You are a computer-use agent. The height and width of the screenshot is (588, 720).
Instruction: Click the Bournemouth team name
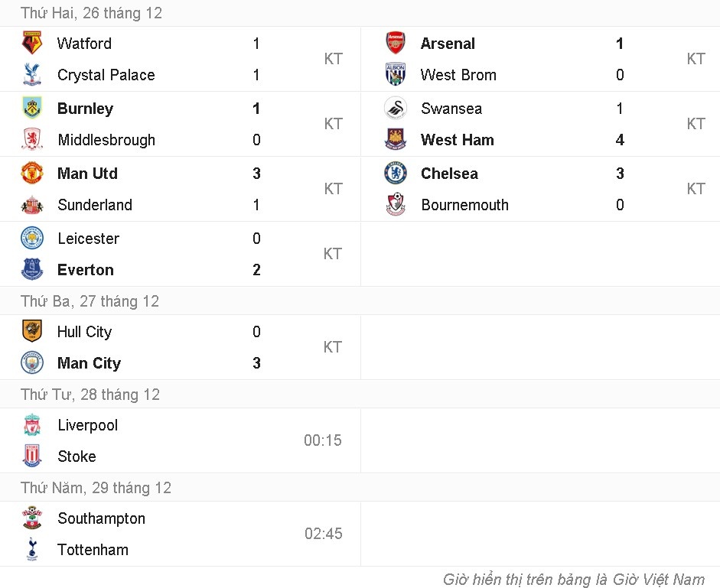[464, 205]
